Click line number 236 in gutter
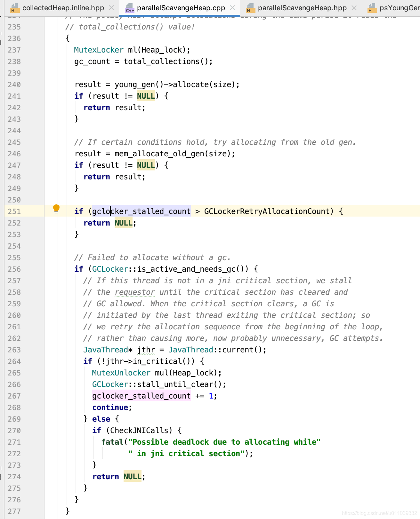The image size is (420, 519). click(14, 38)
